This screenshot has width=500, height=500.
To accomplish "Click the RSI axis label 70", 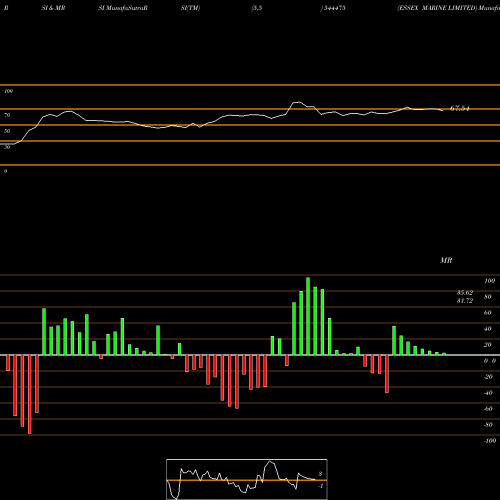I will [x=7, y=115].
